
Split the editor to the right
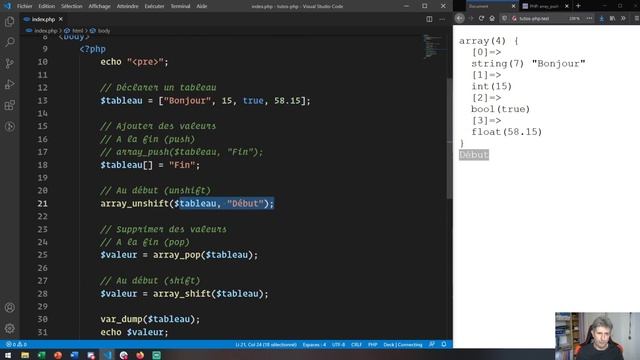pyautogui.click(x=429, y=19)
